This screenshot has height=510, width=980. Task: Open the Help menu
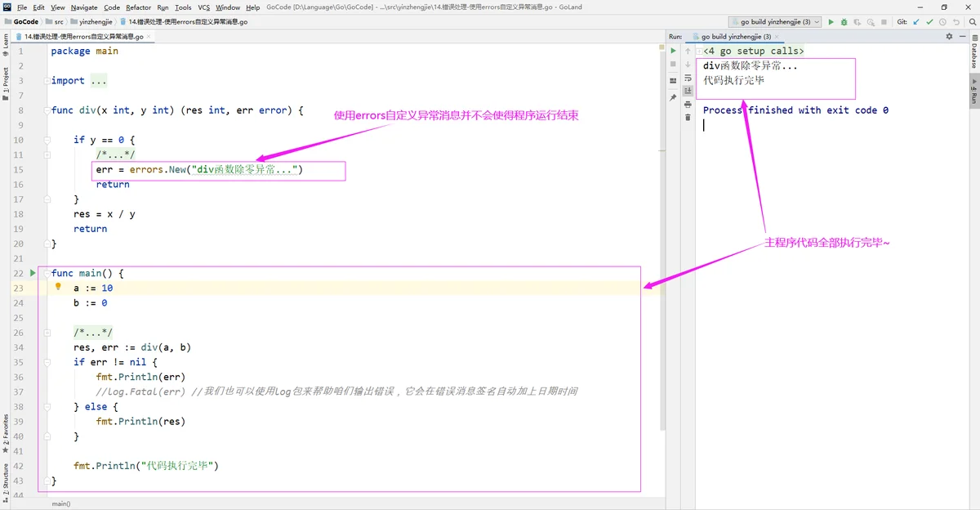[x=253, y=7]
